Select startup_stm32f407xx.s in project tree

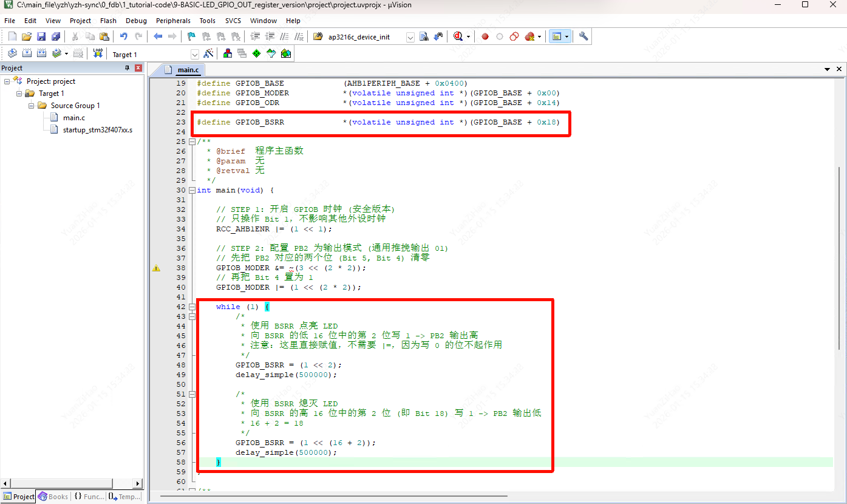point(97,130)
